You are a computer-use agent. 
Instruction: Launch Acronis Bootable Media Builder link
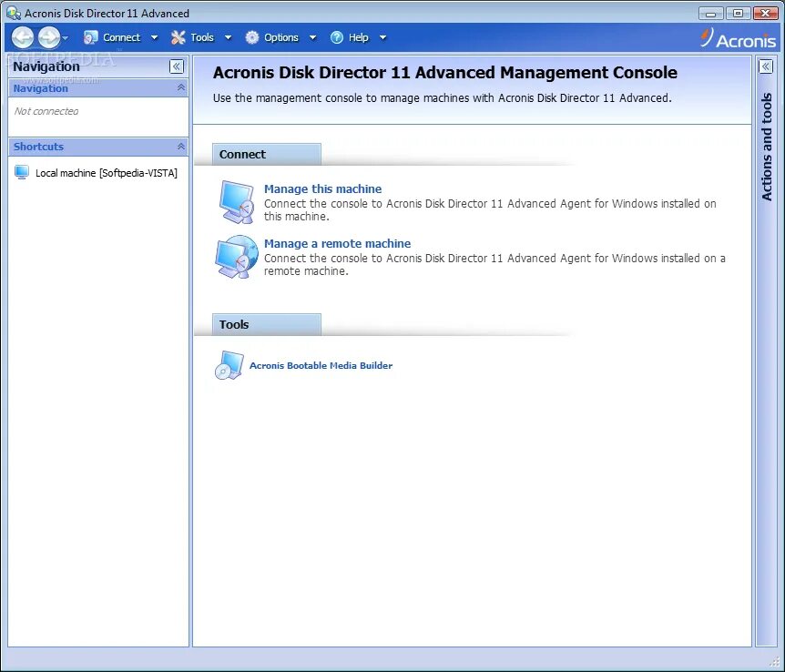[321, 365]
